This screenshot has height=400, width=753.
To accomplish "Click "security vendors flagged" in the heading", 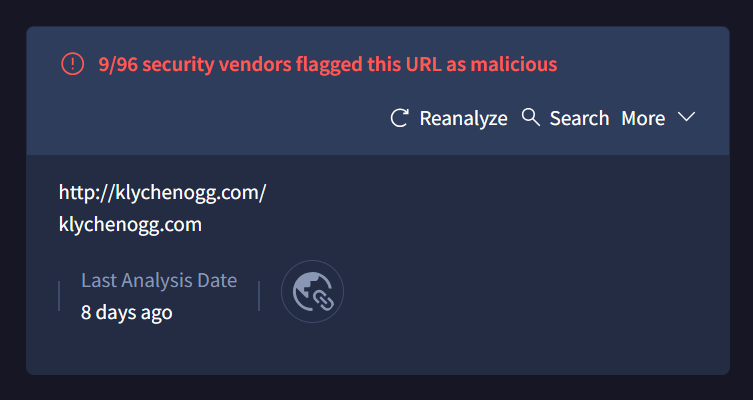I will 253,64.
